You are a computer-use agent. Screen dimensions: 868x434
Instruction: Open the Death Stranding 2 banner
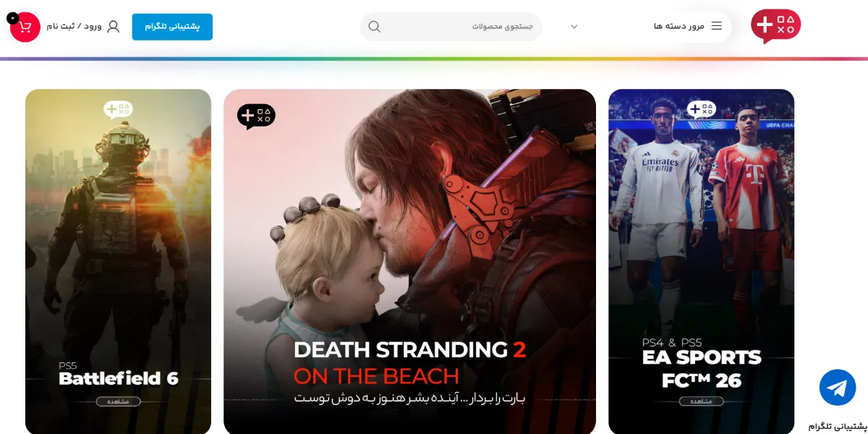(x=409, y=261)
